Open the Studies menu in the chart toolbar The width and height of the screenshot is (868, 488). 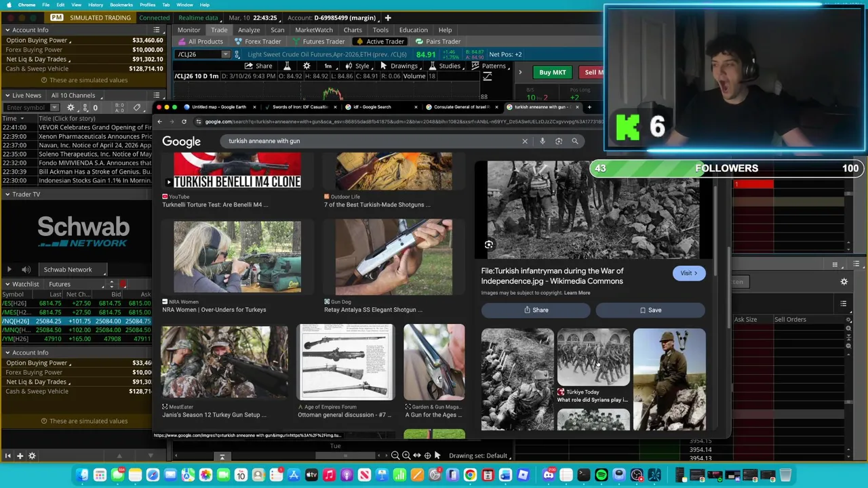point(445,66)
